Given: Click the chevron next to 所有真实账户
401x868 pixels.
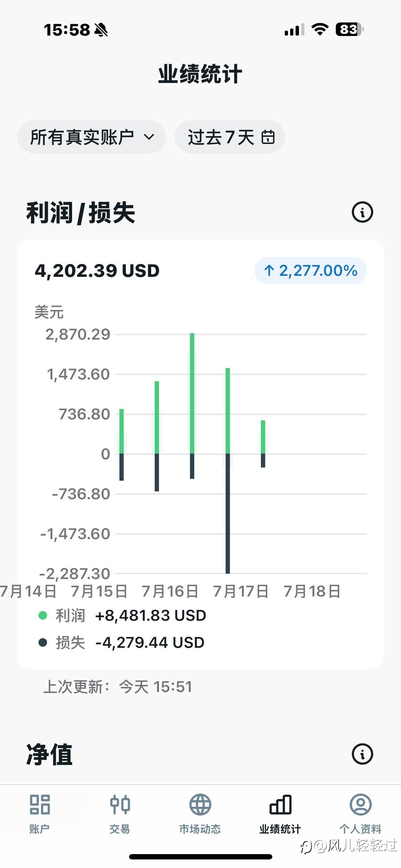Looking at the screenshot, I should [x=149, y=137].
